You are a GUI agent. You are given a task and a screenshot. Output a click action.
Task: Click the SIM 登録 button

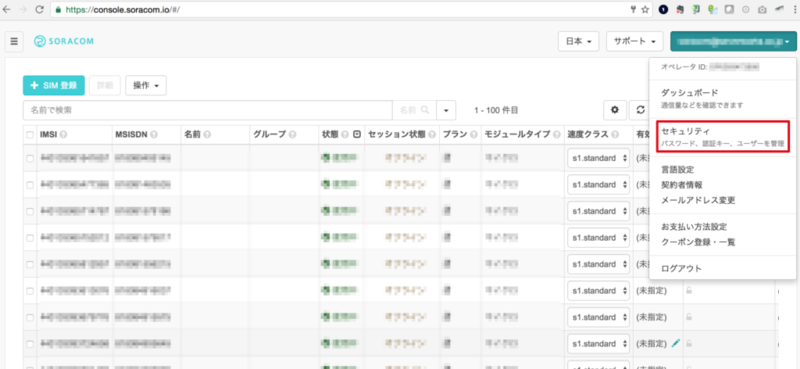click(54, 85)
